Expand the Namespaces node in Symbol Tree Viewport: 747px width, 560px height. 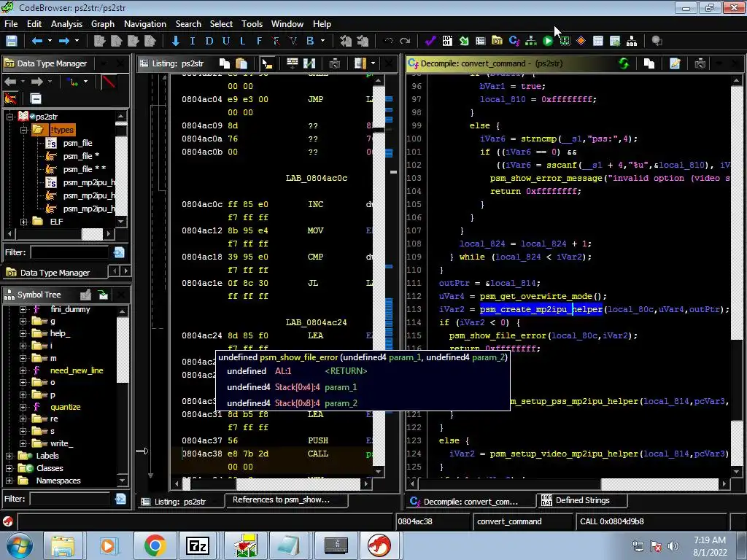click(9, 481)
